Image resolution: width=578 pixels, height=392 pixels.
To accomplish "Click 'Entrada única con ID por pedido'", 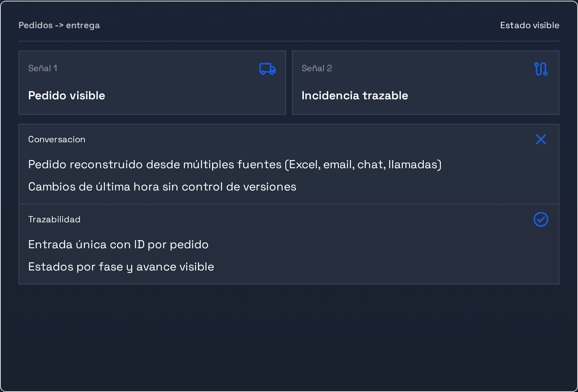I will 119,245.
